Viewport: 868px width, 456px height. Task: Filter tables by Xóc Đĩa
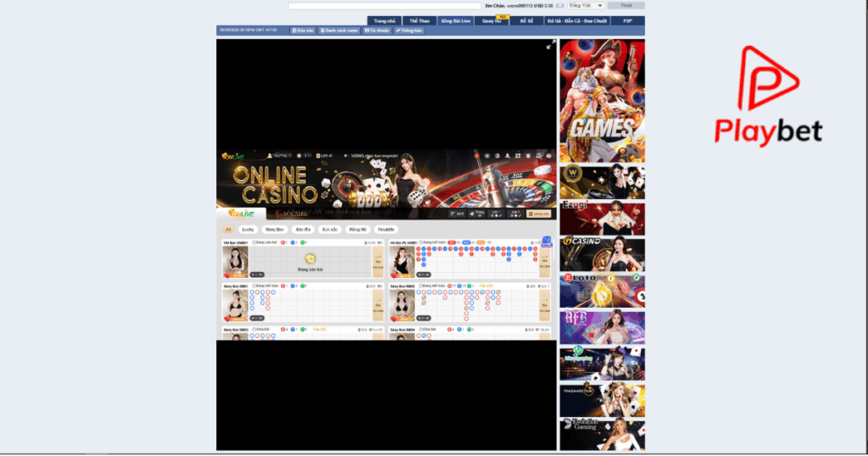coord(303,229)
